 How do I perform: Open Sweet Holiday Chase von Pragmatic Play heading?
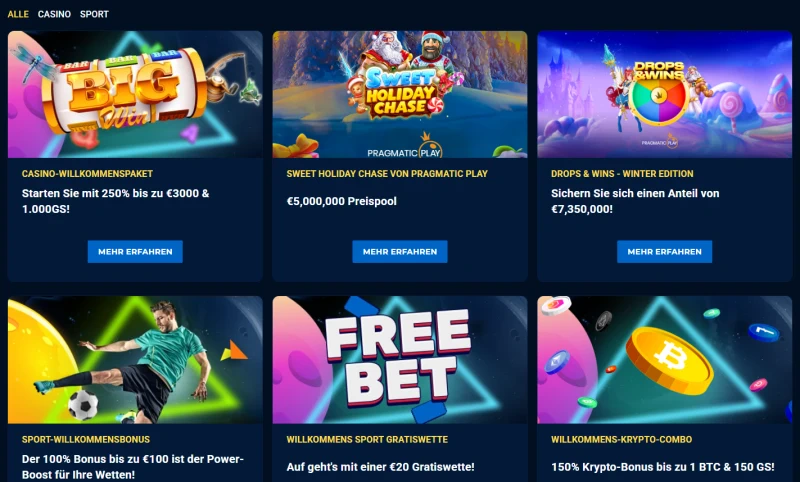(387, 174)
